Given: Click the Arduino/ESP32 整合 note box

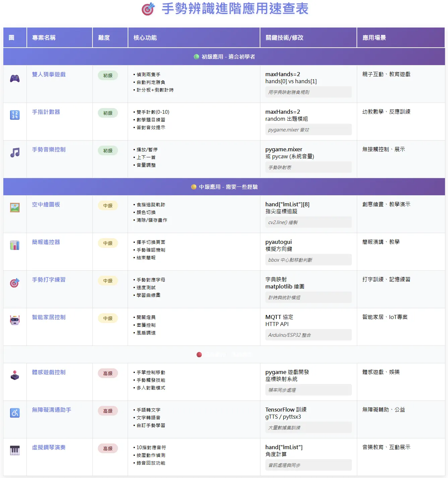Looking at the screenshot, I should [308, 335].
